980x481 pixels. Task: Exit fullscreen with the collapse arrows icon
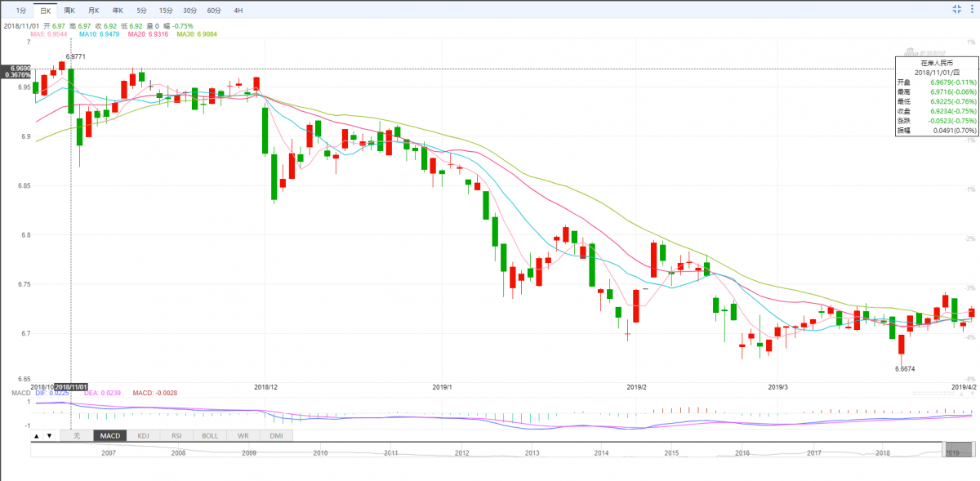pyautogui.click(x=956, y=10)
